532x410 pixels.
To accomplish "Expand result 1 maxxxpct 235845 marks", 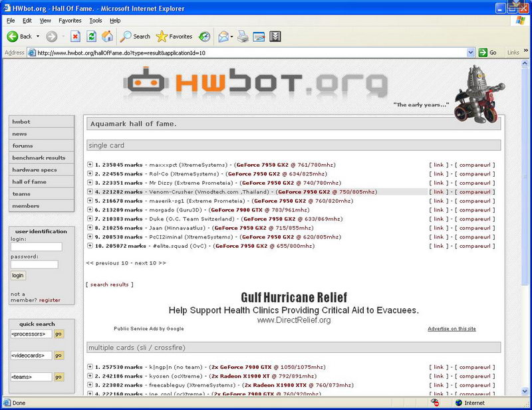I will (90, 165).
